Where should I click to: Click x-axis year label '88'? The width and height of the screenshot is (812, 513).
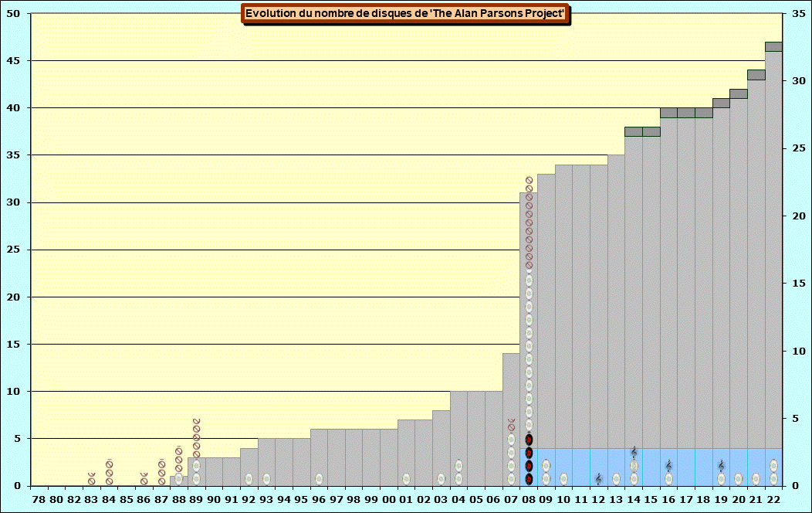click(178, 500)
